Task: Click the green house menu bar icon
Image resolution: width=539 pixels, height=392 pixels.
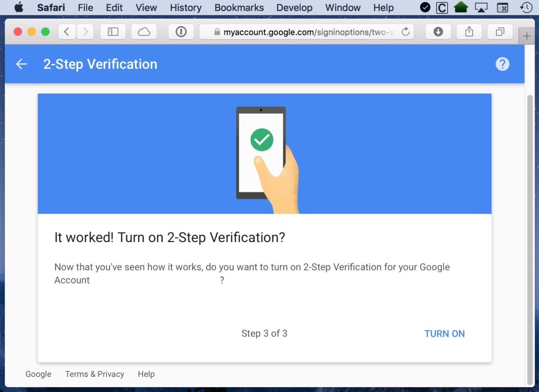Action: pyautogui.click(x=461, y=7)
